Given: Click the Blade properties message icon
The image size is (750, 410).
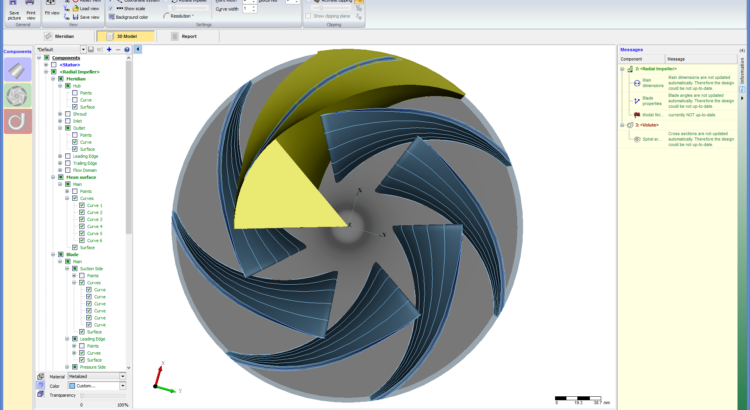Looking at the screenshot, I should [x=637, y=101].
